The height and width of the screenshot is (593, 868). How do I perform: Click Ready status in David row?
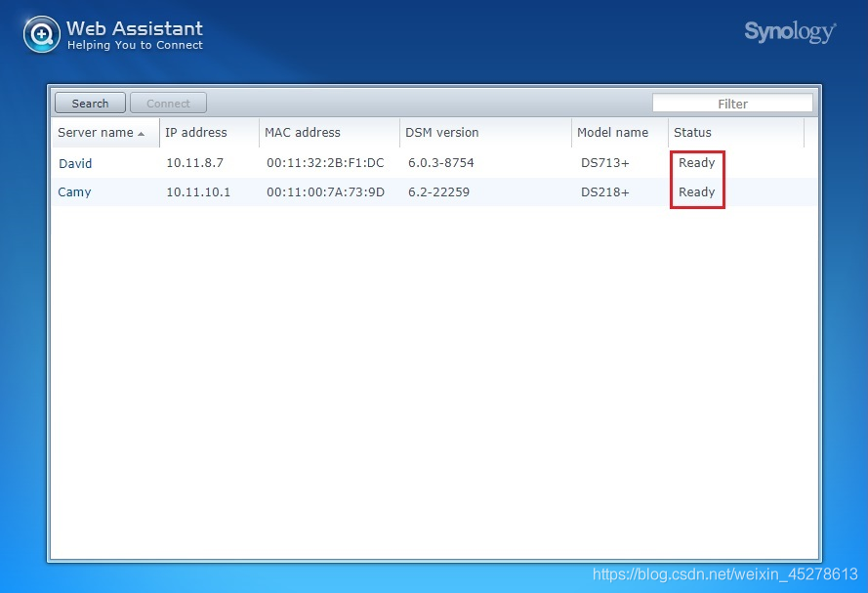(x=697, y=163)
